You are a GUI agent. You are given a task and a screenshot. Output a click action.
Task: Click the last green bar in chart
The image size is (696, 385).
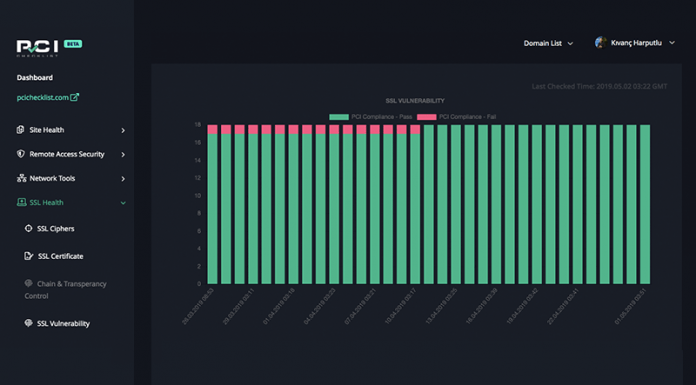[645, 204]
